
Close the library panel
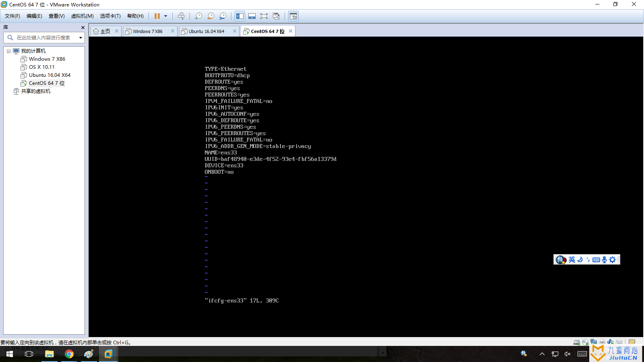(83, 27)
